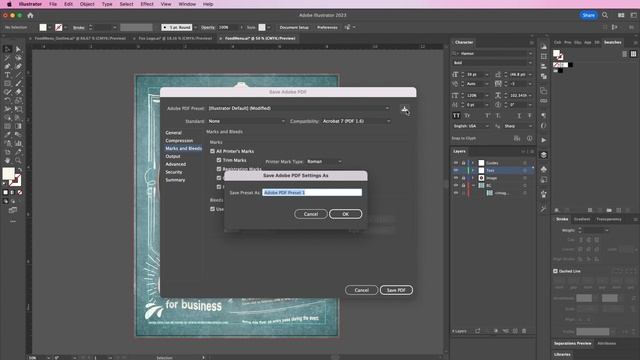Viewport: 640px width, 360px height.
Task: Click the Fill color swatch in the tools panel
Action: point(8,173)
